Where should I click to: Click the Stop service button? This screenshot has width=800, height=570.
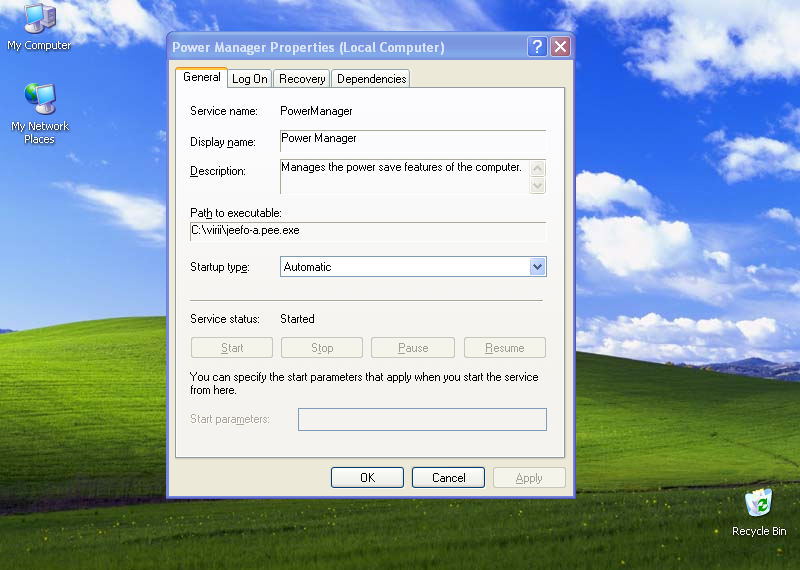322,348
